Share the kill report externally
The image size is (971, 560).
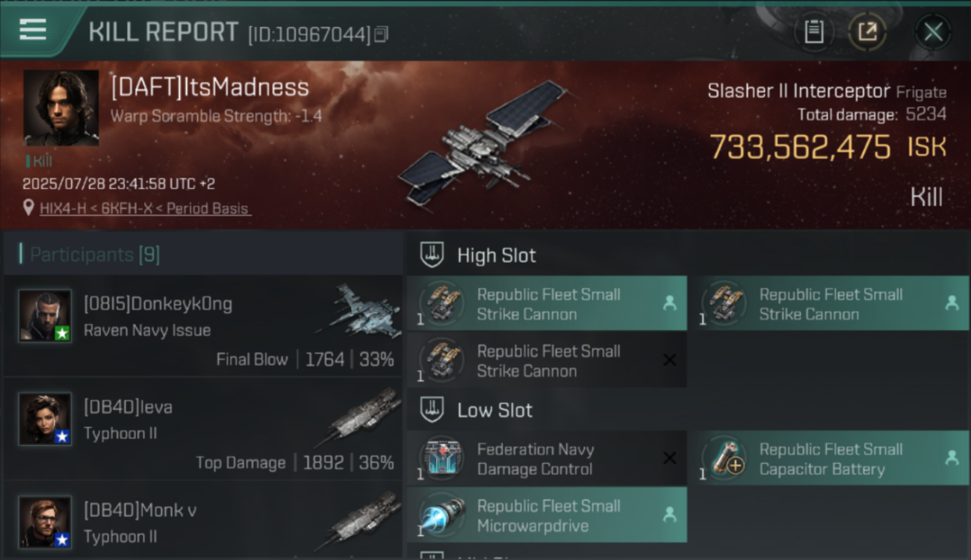(867, 32)
